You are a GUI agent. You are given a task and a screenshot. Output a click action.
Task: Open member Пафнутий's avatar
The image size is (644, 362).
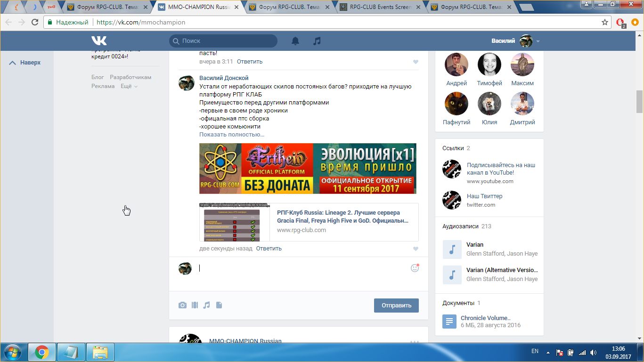point(457,104)
